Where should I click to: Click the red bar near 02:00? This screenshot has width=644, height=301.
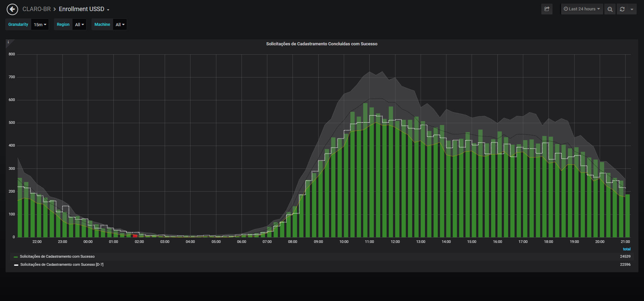135,236
